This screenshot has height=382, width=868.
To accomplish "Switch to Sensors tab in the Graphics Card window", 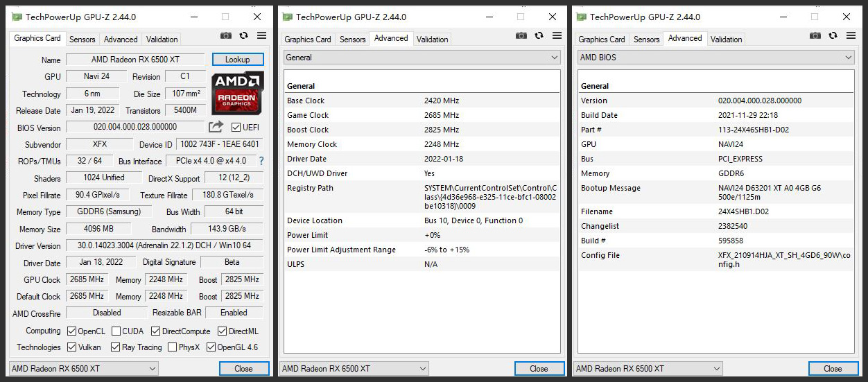I will 83,40.
